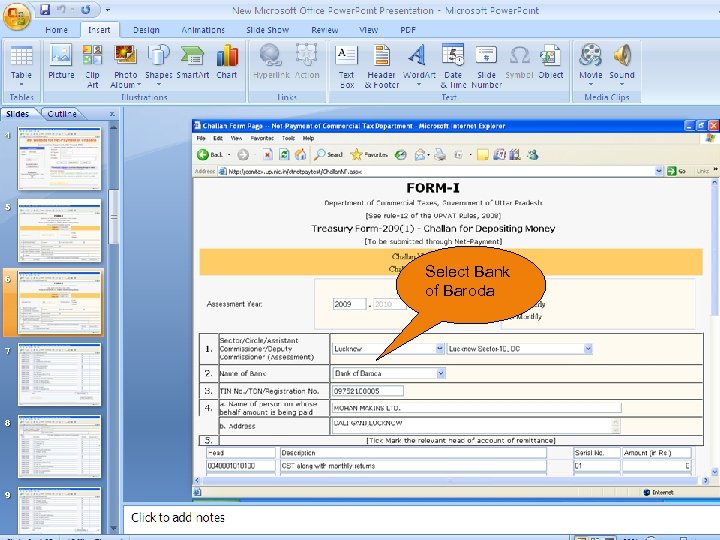Screen dimensions: 720x540
Task: Insert an Object
Action: tap(551, 62)
